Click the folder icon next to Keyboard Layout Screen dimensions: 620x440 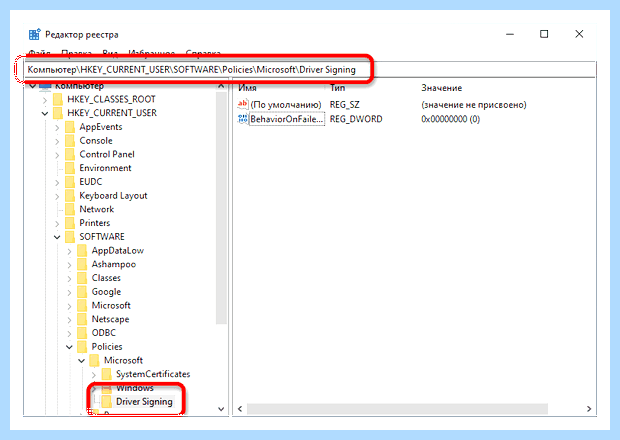point(70,196)
